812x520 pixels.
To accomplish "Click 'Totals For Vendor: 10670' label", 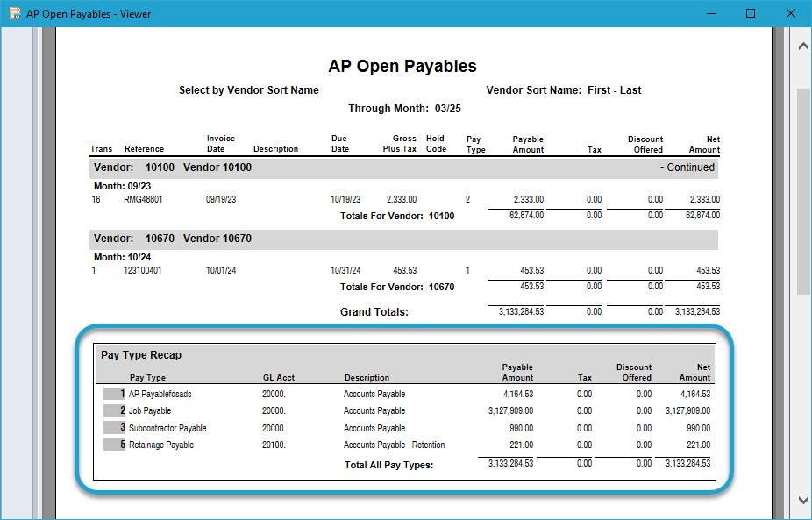I will 397,287.
